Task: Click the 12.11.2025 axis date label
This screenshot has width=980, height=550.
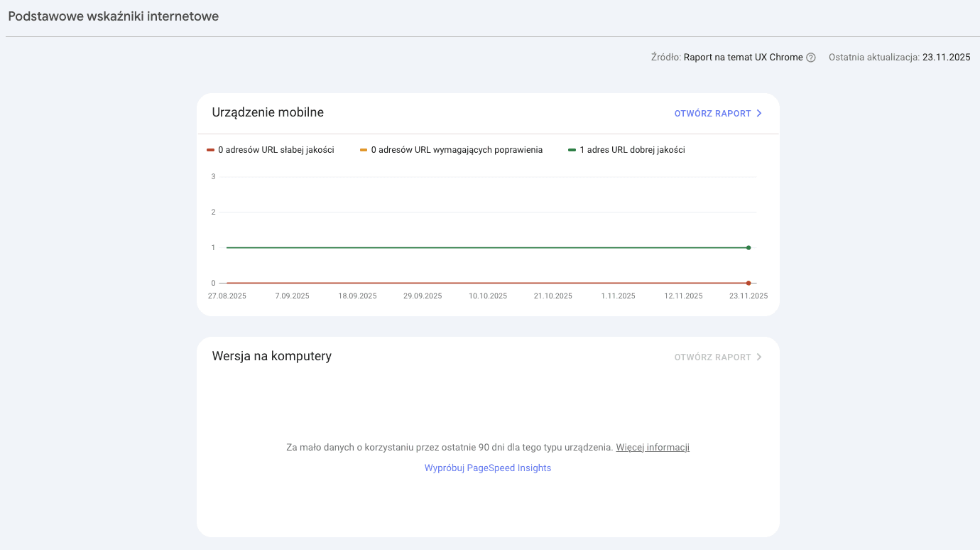Action: coord(684,296)
